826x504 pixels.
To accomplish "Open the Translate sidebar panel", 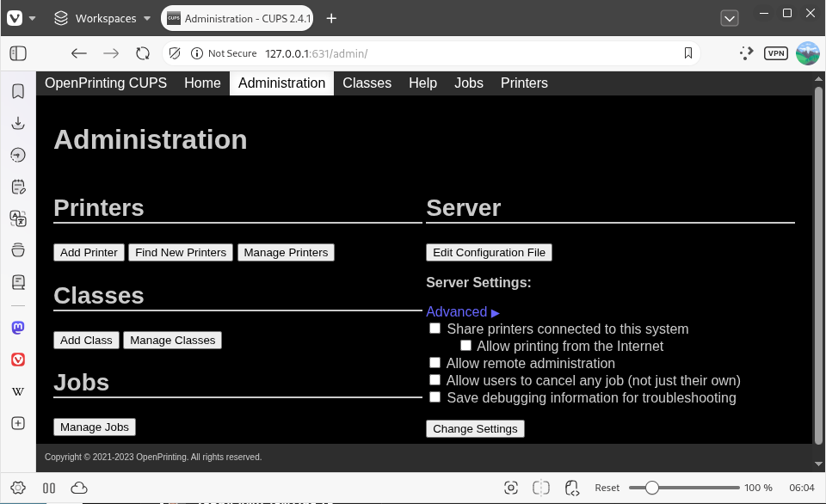I will tap(18, 218).
